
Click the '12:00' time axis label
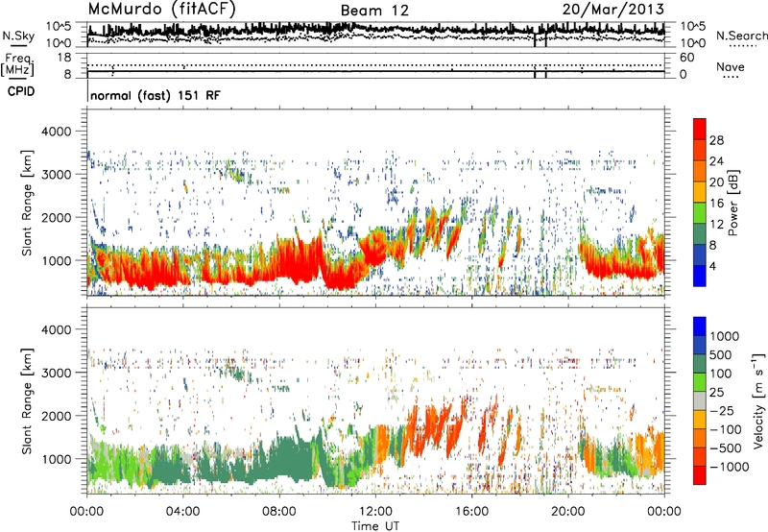tap(375, 512)
